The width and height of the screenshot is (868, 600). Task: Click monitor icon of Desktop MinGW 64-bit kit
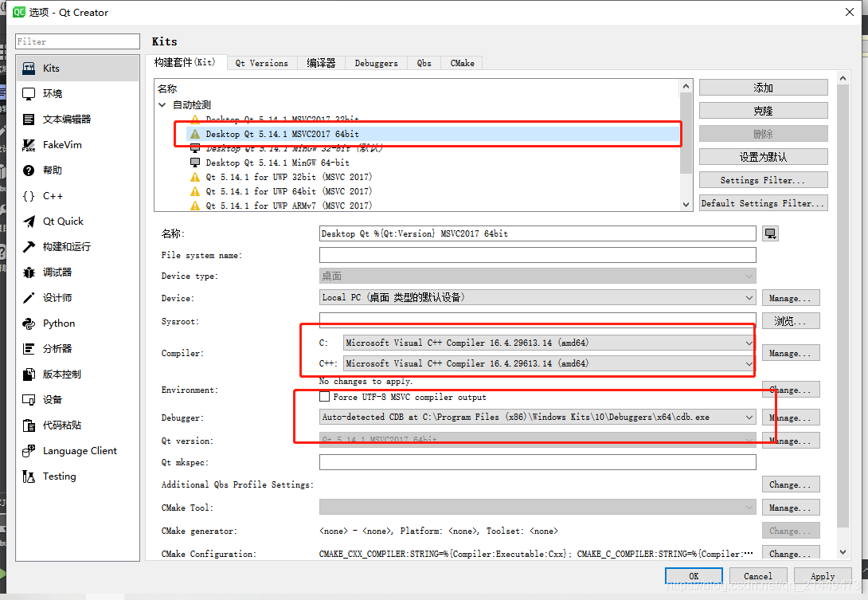[x=195, y=163]
